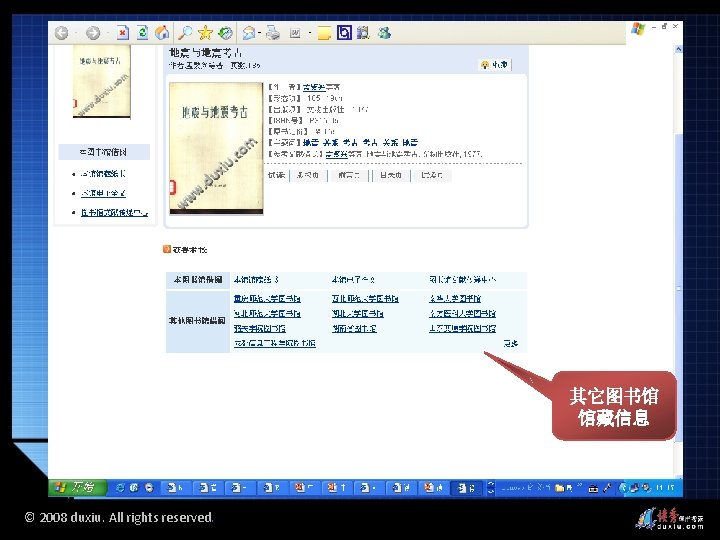Image resolution: width=720 pixels, height=540 pixels.
Task: Open the 湖北大学图书馆 library link
Action: pyautogui.click(x=357, y=314)
